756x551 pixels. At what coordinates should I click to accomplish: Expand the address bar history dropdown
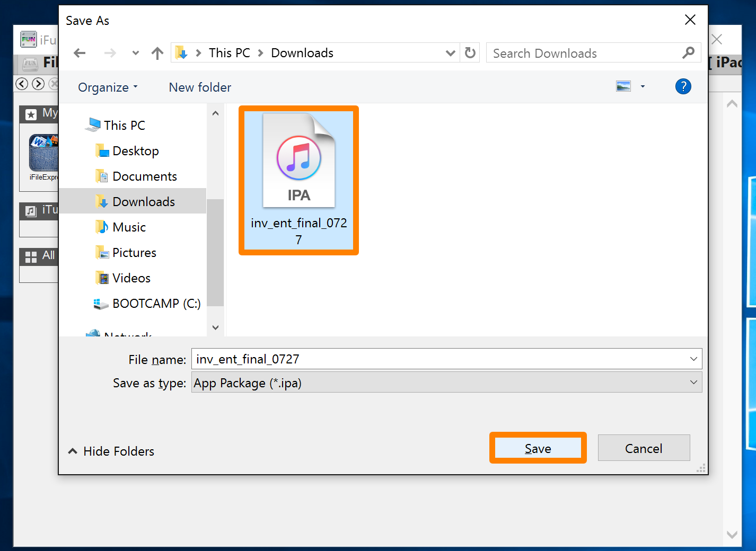click(x=451, y=53)
